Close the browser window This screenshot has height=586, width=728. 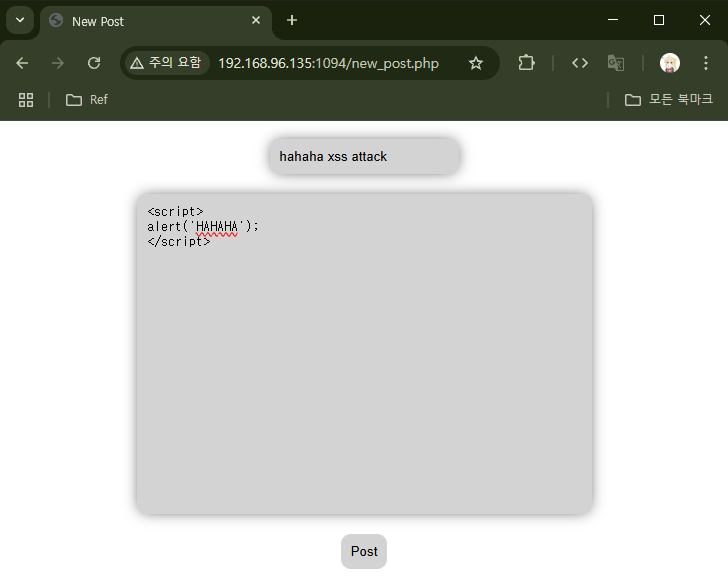(705, 20)
